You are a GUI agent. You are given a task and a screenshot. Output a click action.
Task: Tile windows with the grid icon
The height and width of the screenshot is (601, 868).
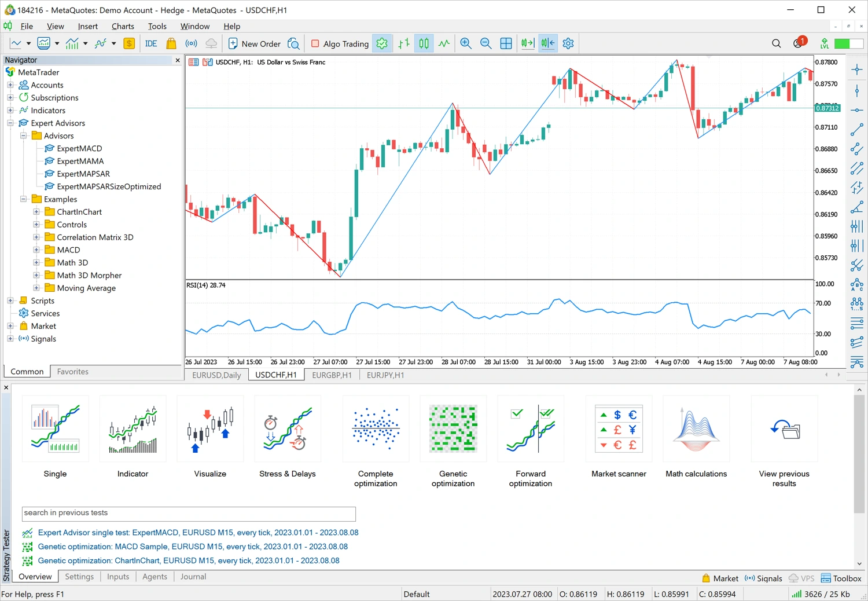(506, 43)
